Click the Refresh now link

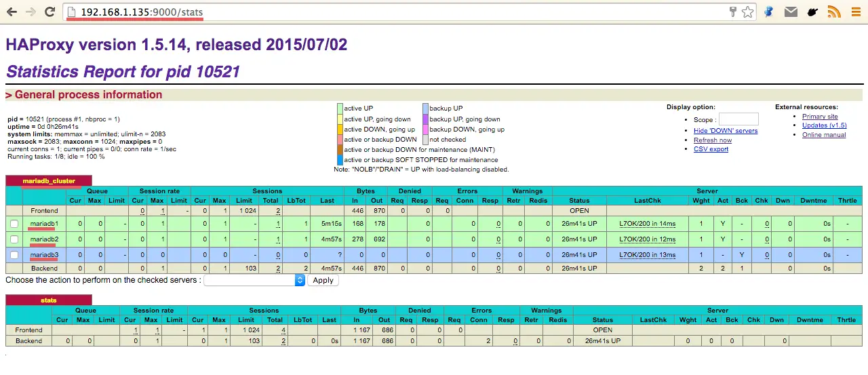[x=713, y=140]
